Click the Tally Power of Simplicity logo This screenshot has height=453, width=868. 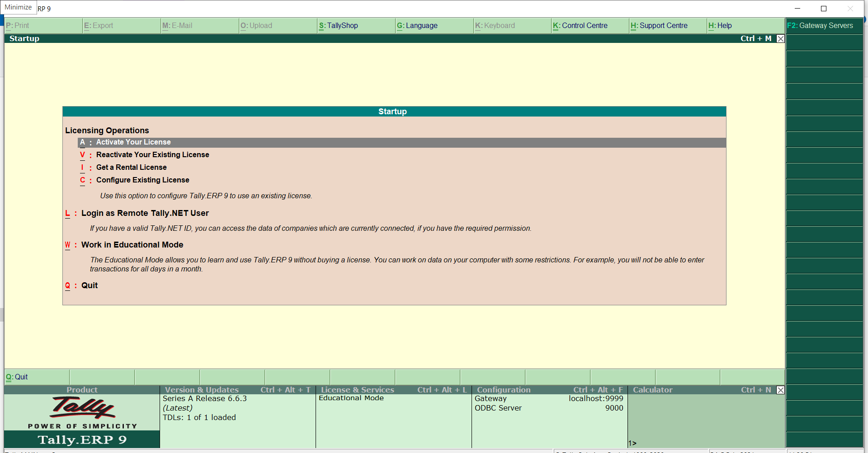click(x=82, y=412)
